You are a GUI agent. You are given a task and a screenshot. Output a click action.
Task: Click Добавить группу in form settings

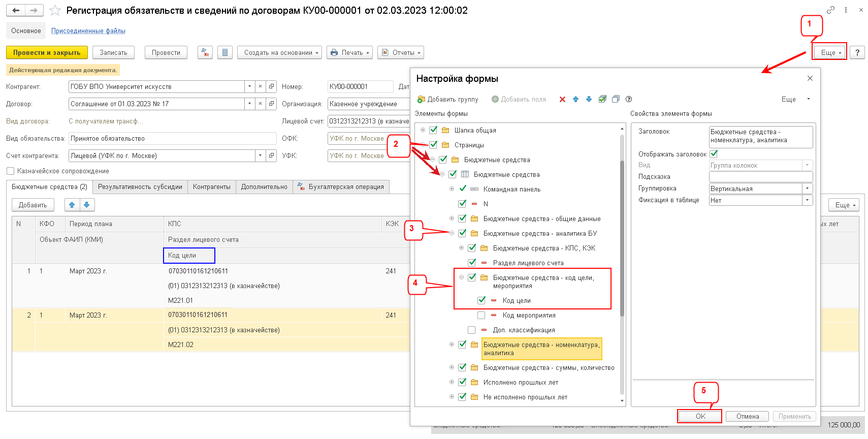(447, 99)
